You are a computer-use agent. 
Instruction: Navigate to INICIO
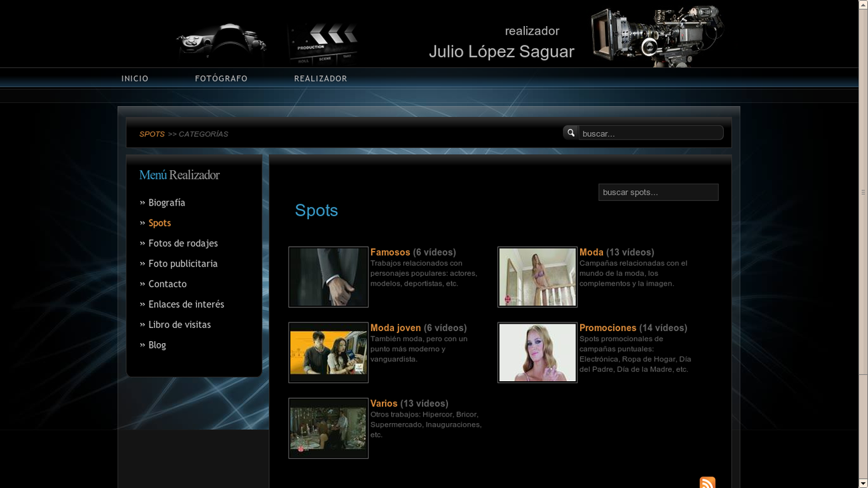[135, 78]
